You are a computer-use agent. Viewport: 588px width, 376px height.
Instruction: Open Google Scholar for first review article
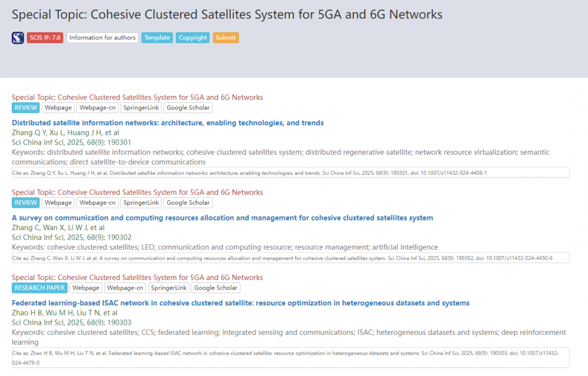point(188,108)
